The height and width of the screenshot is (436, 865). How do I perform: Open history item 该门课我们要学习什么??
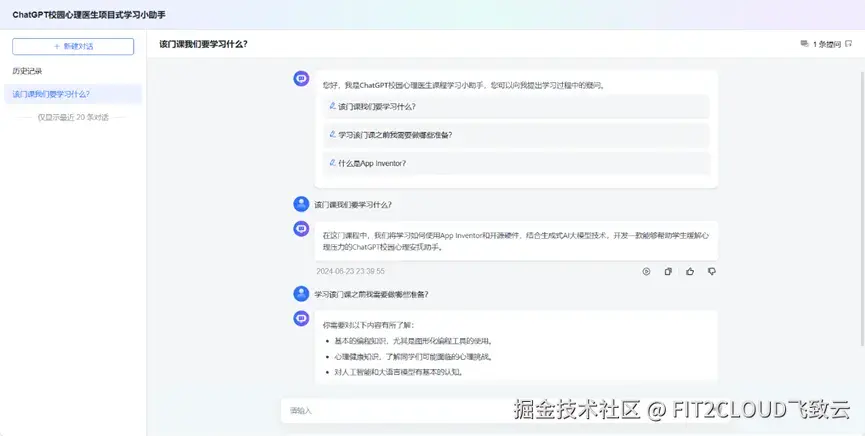pos(73,94)
